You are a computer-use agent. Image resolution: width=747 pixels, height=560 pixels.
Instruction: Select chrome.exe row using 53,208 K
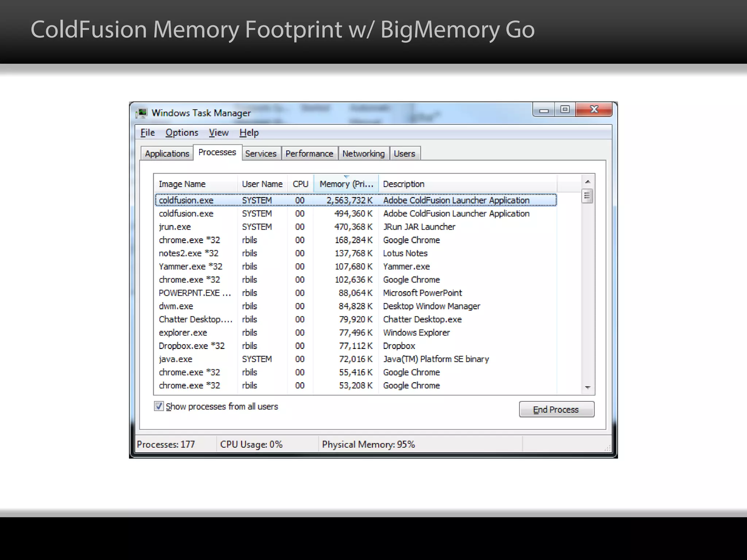(x=356, y=385)
